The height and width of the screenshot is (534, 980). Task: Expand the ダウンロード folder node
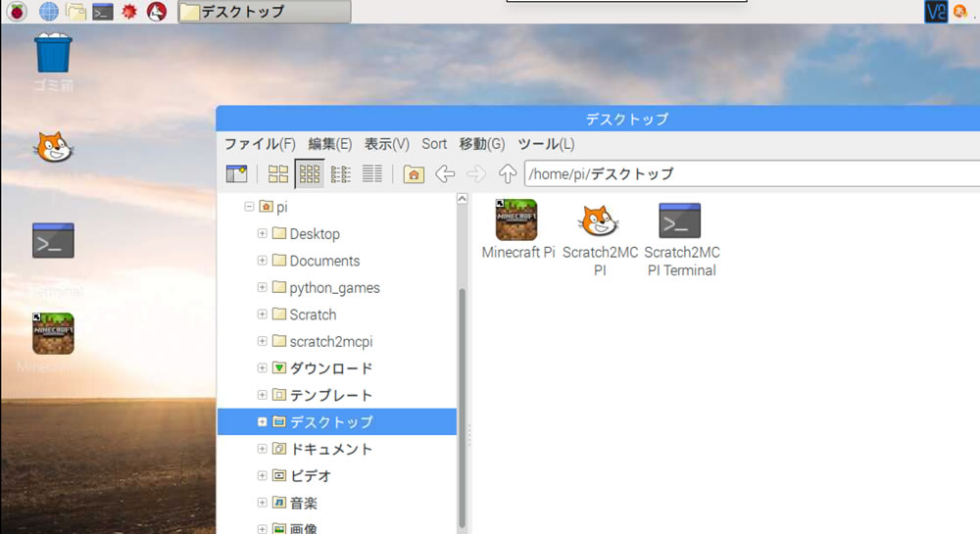[262, 367]
